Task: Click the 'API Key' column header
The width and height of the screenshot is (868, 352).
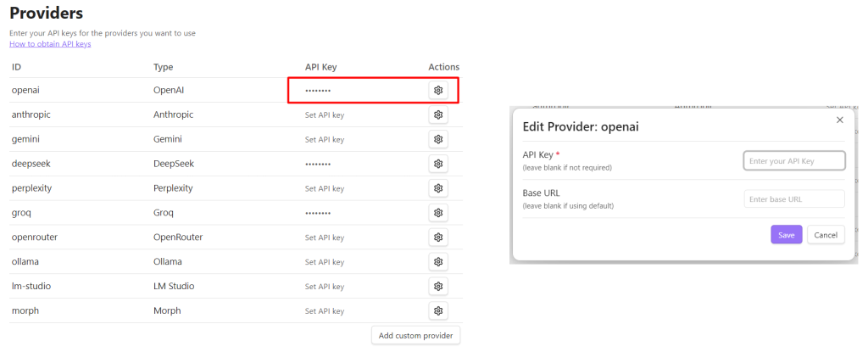Action: [x=320, y=67]
